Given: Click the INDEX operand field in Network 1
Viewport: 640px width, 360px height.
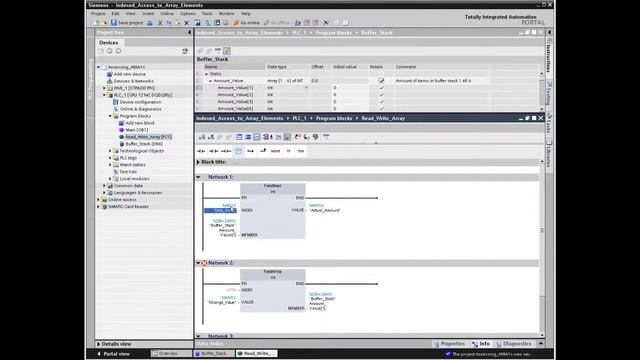Looking at the screenshot, I should tap(220, 210).
